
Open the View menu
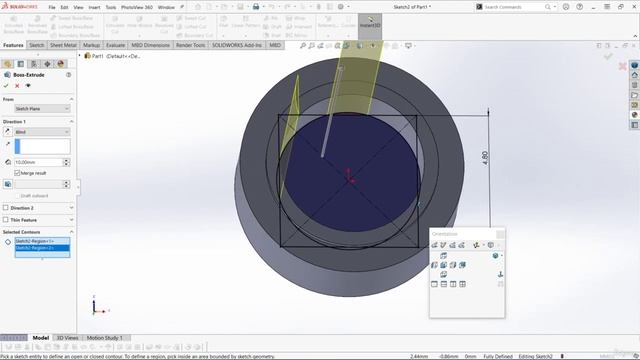78,7
